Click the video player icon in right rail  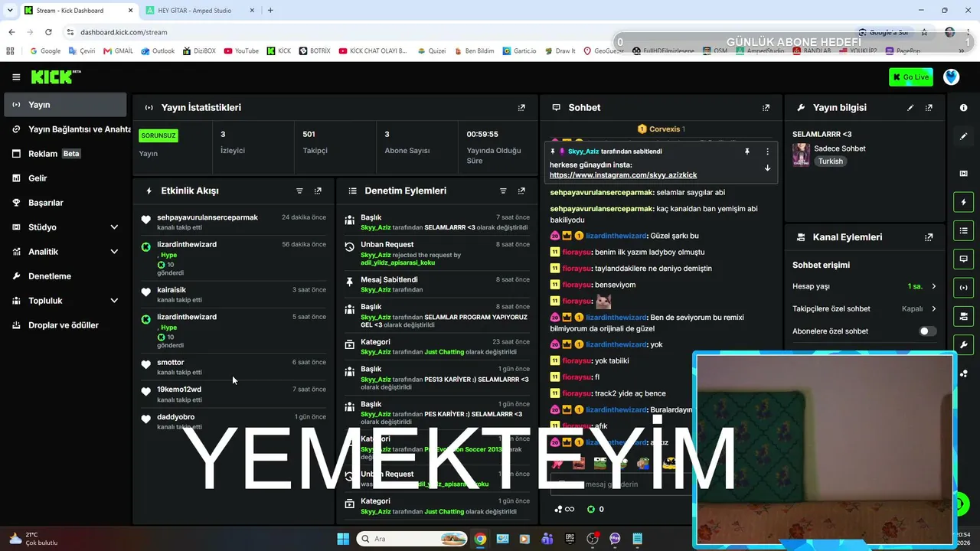(x=963, y=174)
